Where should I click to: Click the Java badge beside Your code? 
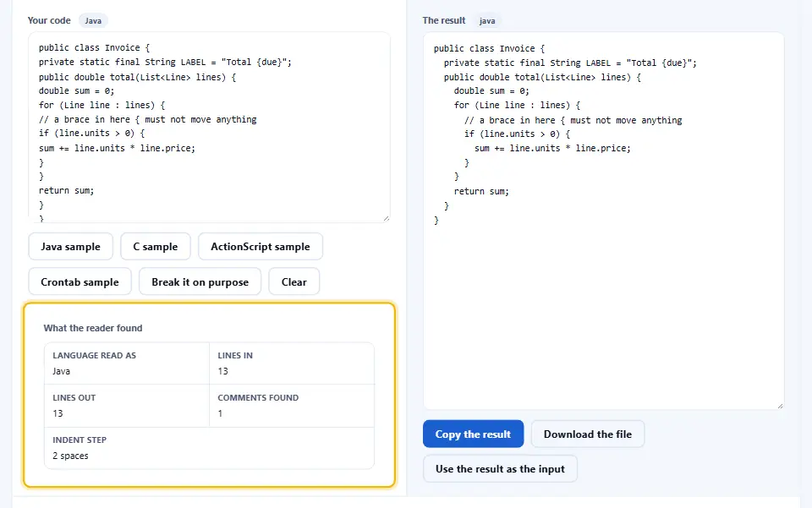pyautogui.click(x=93, y=20)
